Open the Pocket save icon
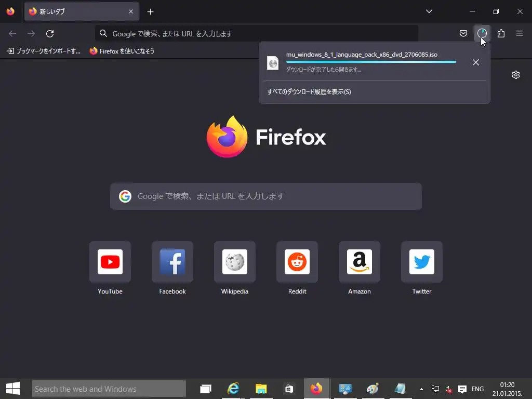 (463, 33)
